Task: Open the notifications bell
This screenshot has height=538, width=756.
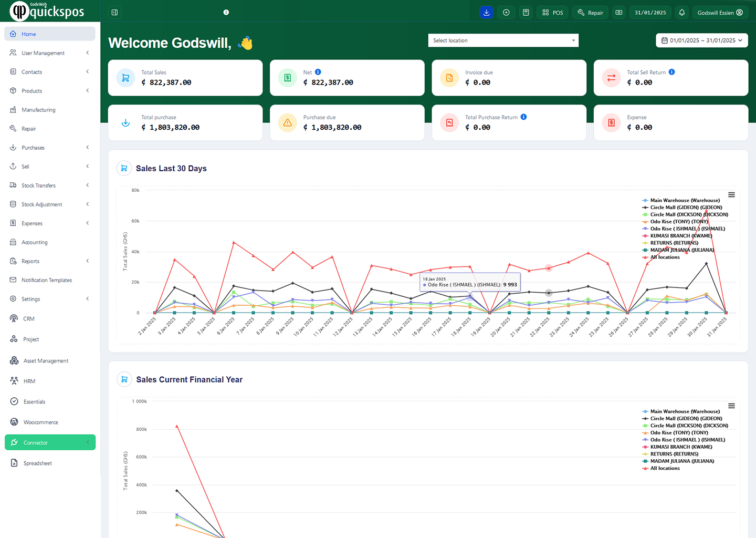Action: (x=681, y=13)
